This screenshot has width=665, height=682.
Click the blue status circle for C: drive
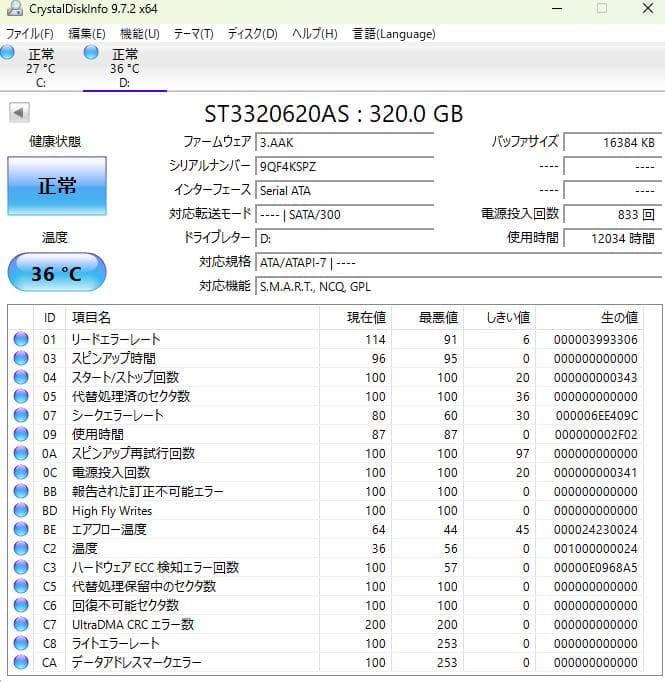(7, 53)
